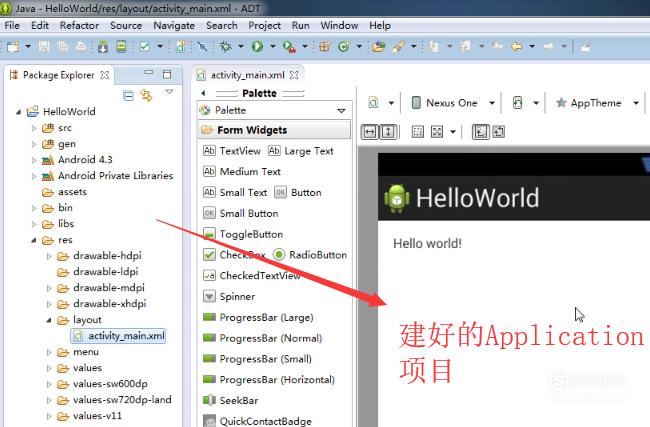Open the configuration file dropdown arrow
Viewport: 650px width, 427px height.
pos(391,103)
